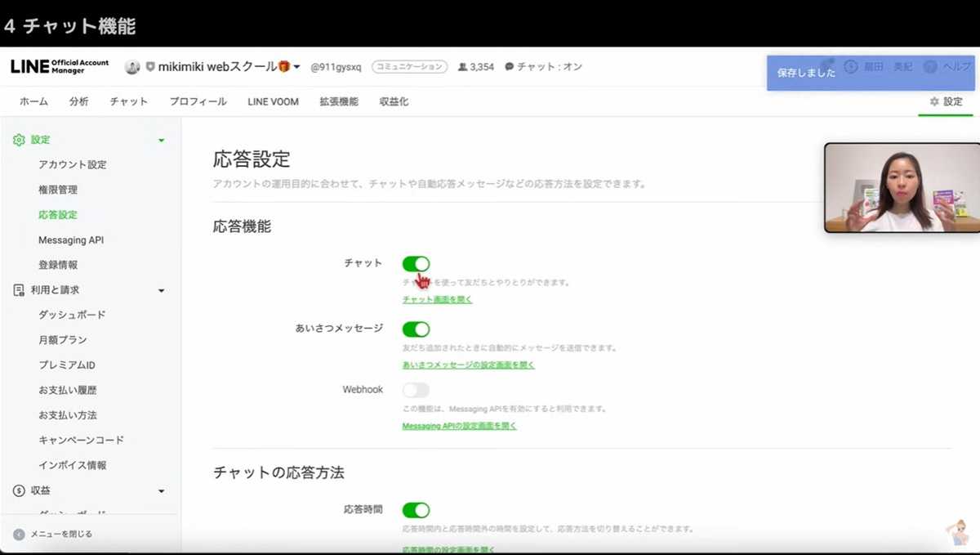Toggle the 応答時間 switch

click(416, 510)
